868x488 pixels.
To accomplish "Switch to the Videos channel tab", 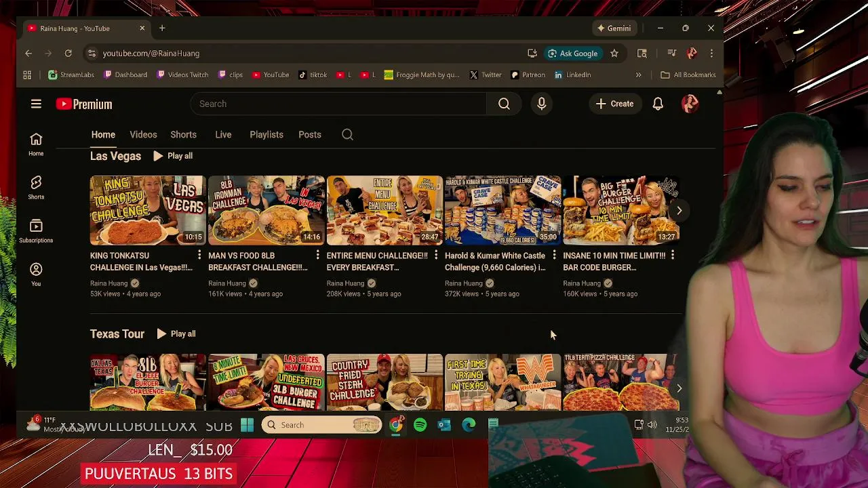I will tap(143, 134).
